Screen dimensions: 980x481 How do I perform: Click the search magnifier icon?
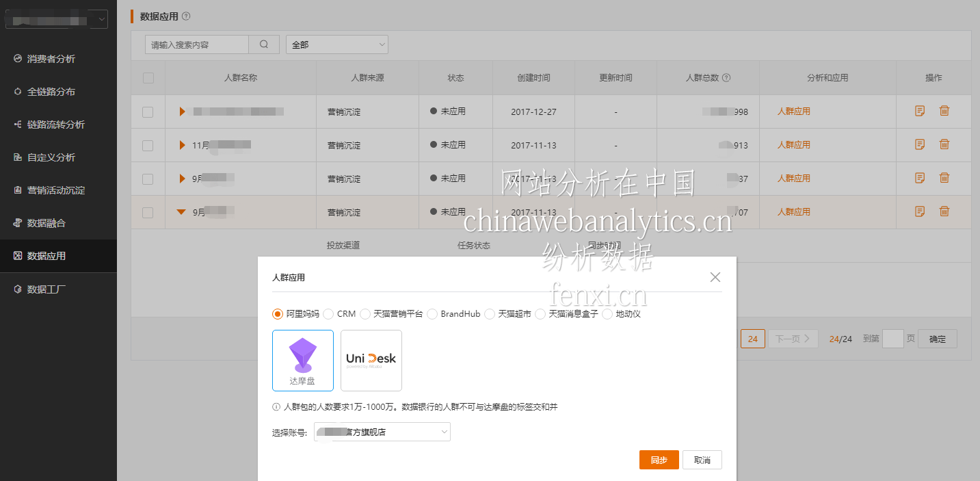(264, 44)
